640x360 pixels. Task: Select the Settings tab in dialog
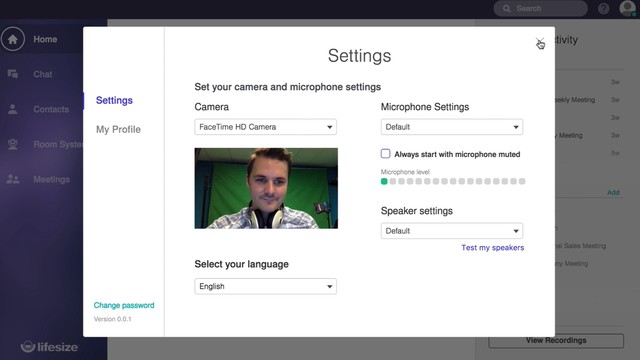click(x=114, y=100)
